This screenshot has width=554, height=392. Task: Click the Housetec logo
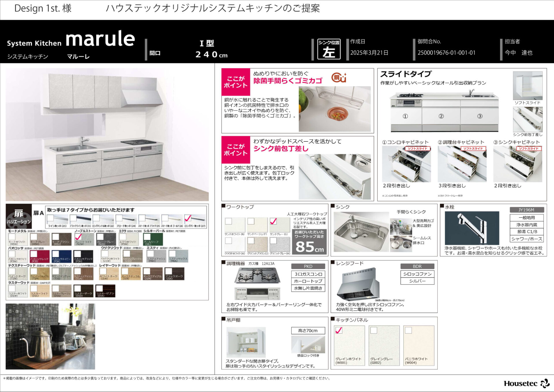coord(527,383)
